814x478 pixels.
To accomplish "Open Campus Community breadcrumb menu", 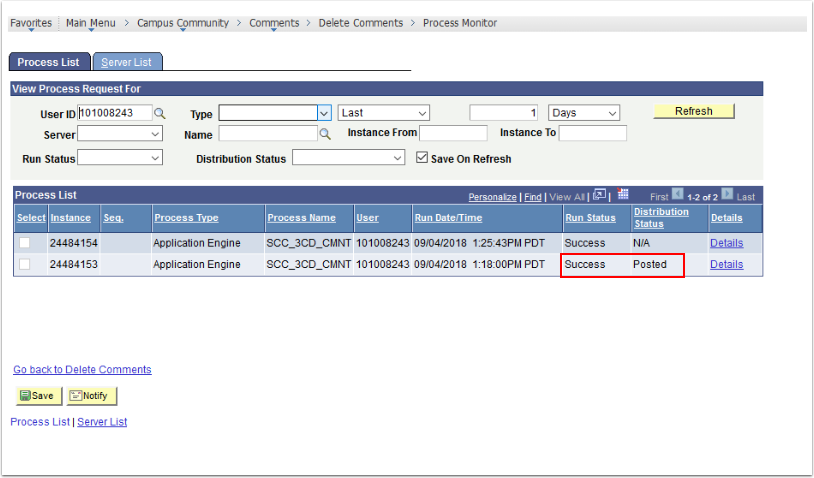I will click(183, 23).
